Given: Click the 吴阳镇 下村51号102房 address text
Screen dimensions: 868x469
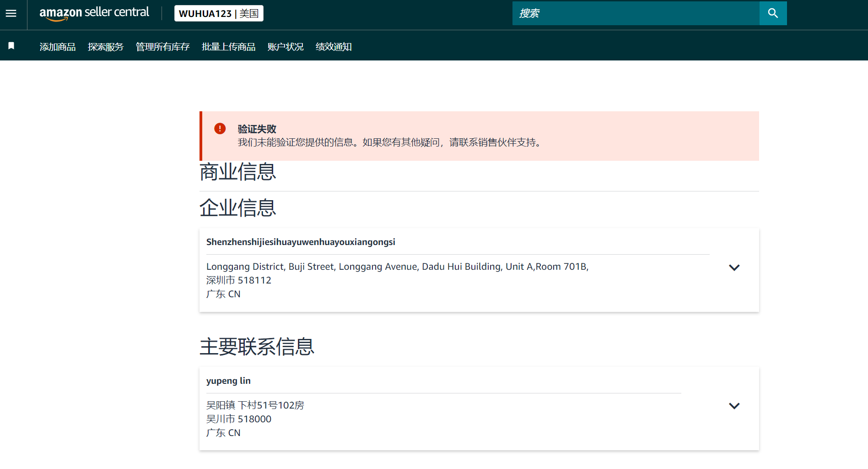Looking at the screenshot, I should pos(255,405).
